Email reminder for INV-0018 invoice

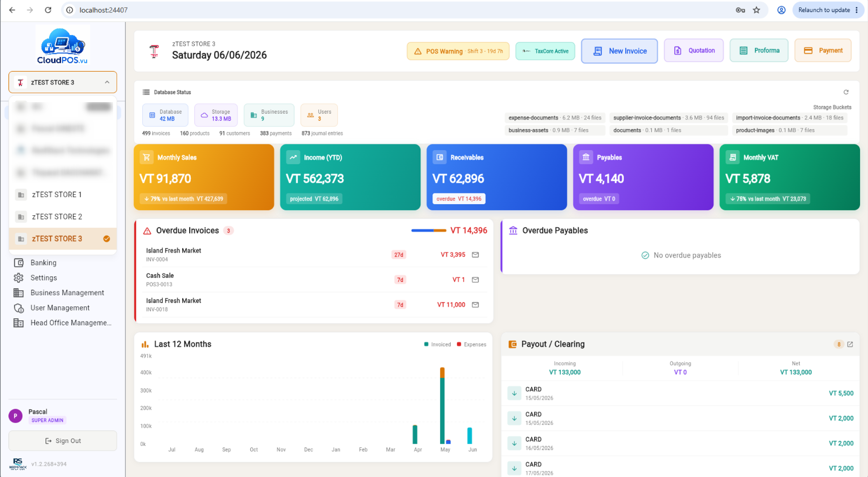point(476,305)
